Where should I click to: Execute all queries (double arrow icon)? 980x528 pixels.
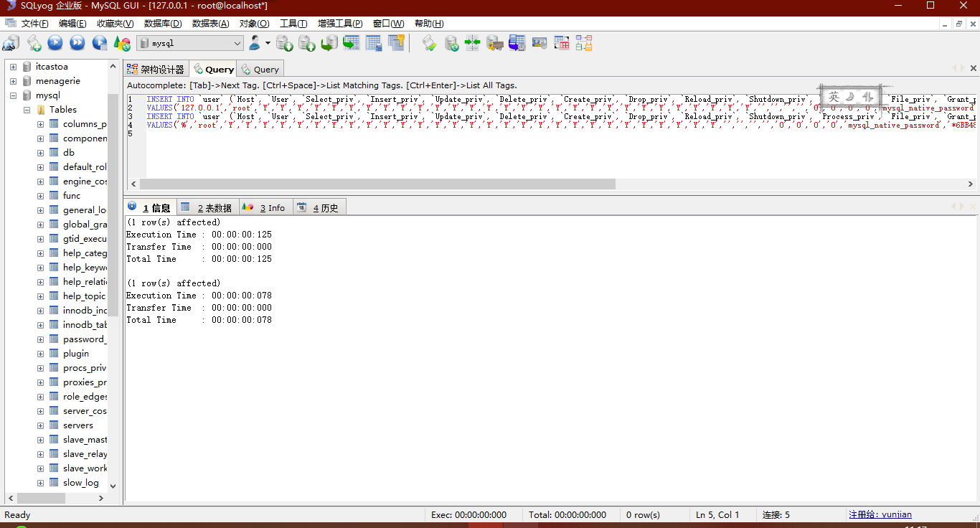(x=77, y=43)
